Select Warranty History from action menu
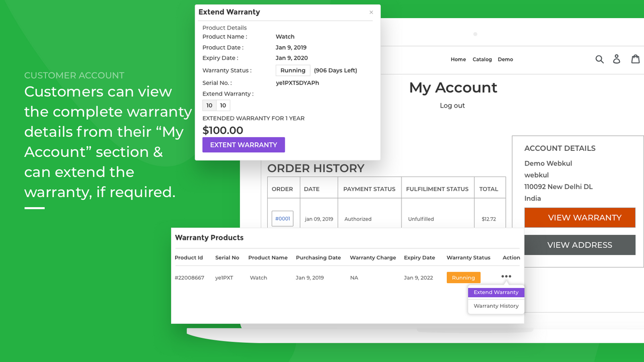644x362 pixels. click(x=496, y=306)
